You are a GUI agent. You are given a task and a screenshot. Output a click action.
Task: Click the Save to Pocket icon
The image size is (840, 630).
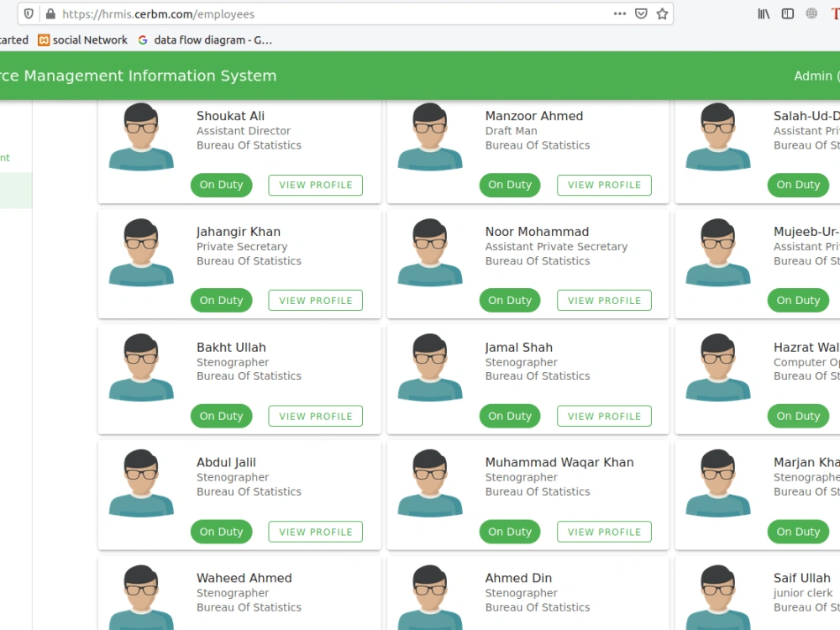(641, 14)
